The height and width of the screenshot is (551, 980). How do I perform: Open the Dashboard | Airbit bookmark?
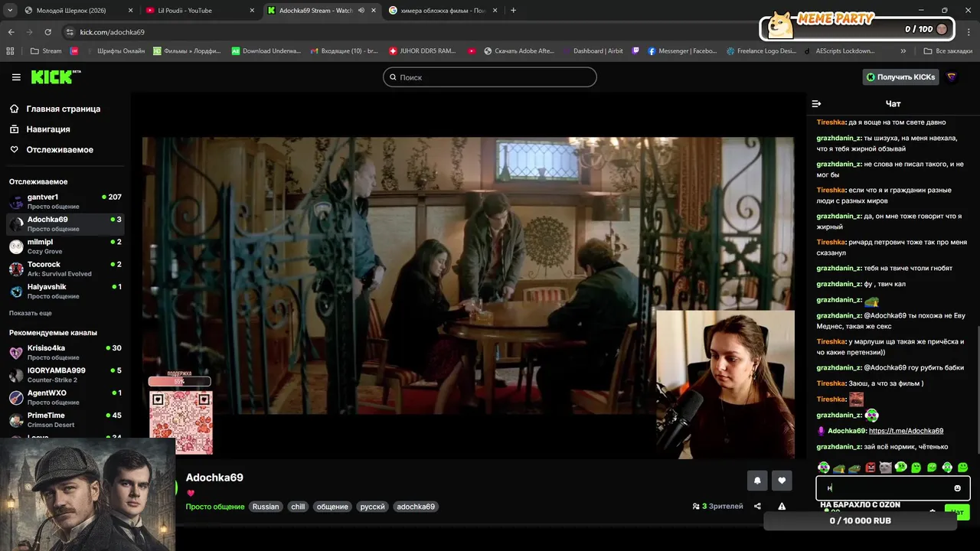pyautogui.click(x=592, y=51)
